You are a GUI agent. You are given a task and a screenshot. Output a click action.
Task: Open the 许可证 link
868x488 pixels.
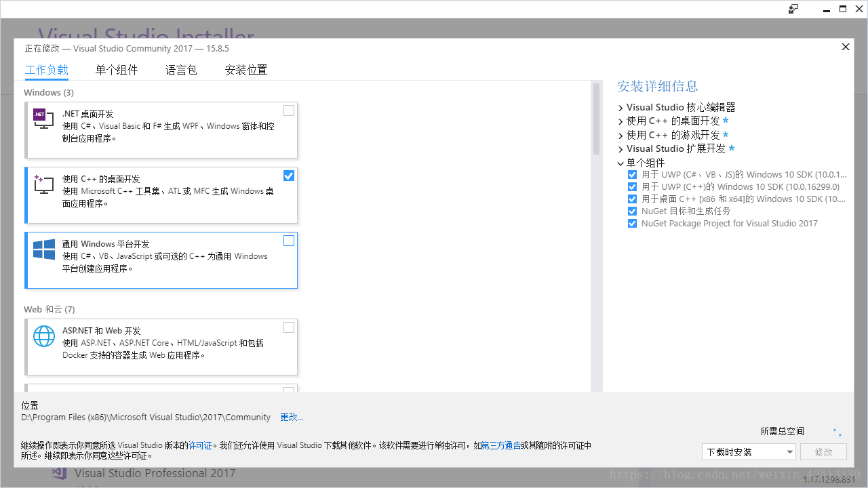point(200,445)
